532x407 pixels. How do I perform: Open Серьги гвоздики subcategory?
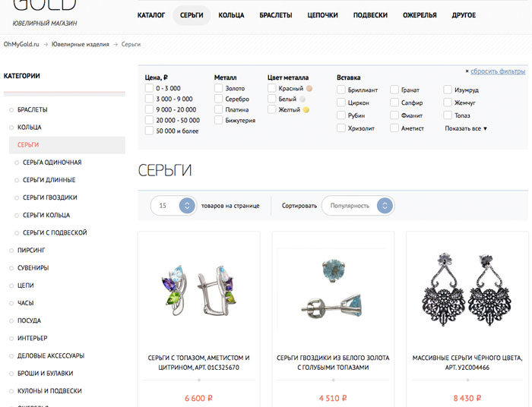(50, 197)
